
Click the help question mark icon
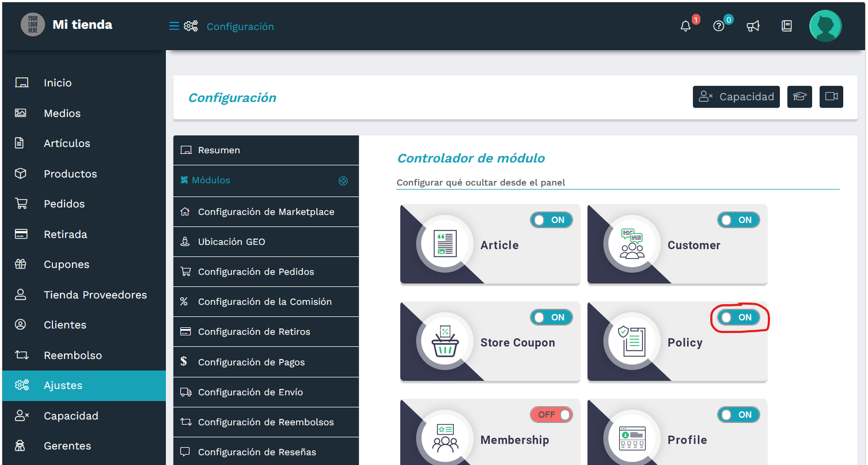click(x=719, y=26)
